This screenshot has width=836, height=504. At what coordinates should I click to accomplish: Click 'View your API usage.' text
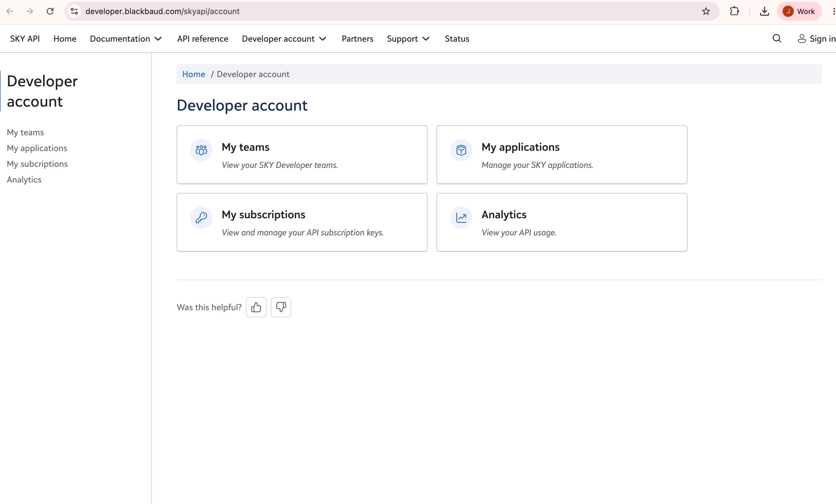[x=519, y=232]
